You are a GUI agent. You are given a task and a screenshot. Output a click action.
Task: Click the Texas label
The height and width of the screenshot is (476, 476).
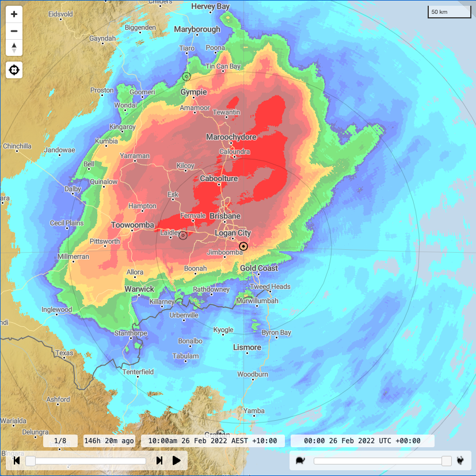(x=64, y=353)
